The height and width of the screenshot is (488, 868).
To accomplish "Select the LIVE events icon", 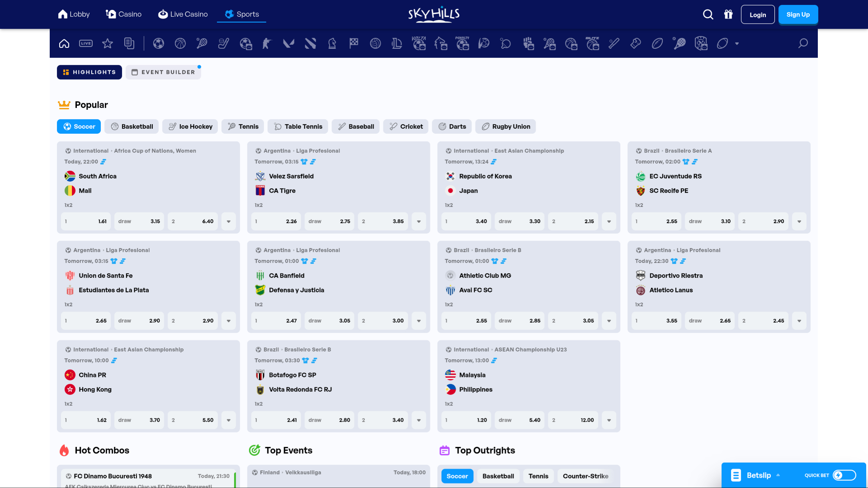I will 86,43.
